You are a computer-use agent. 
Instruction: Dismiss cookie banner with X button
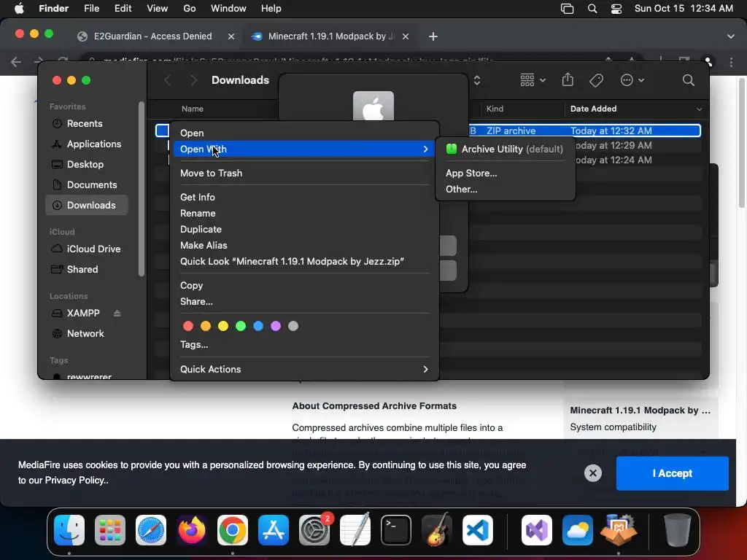[x=592, y=472]
